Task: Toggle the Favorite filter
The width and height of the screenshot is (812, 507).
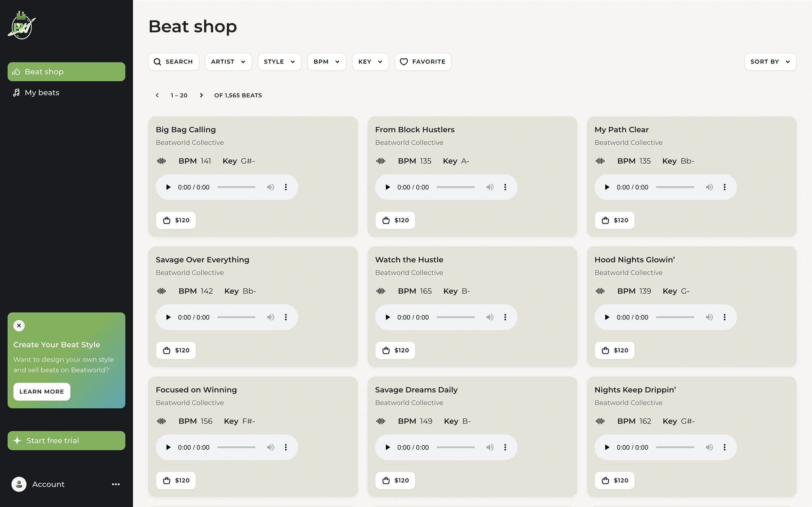Action: click(423, 62)
